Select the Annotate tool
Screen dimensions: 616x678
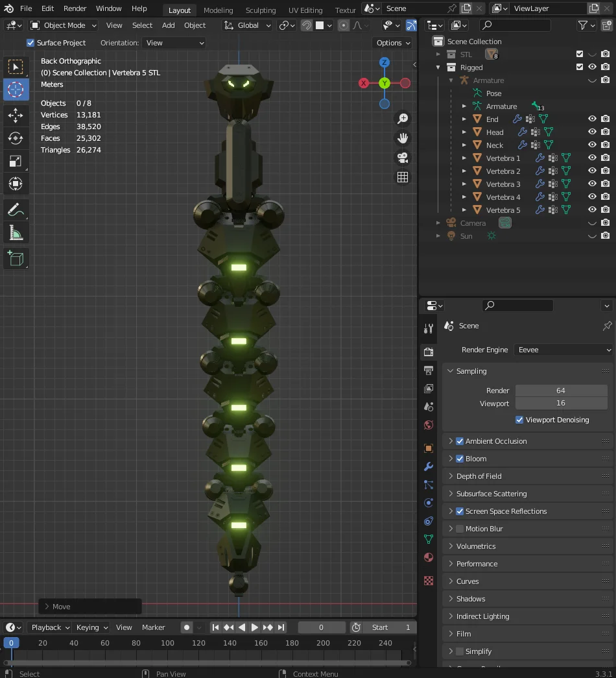[x=16, y=208]
